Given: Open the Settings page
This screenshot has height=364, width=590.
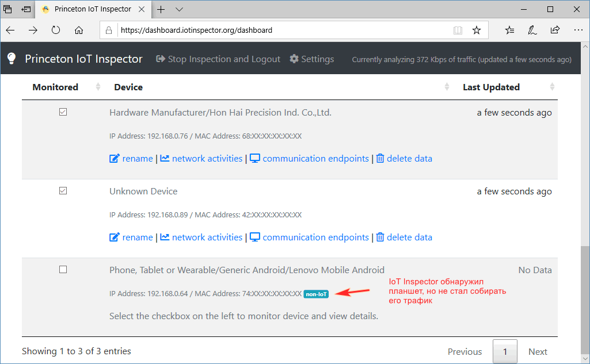Looking at the screenshot, I should click(x=312, y=59).
